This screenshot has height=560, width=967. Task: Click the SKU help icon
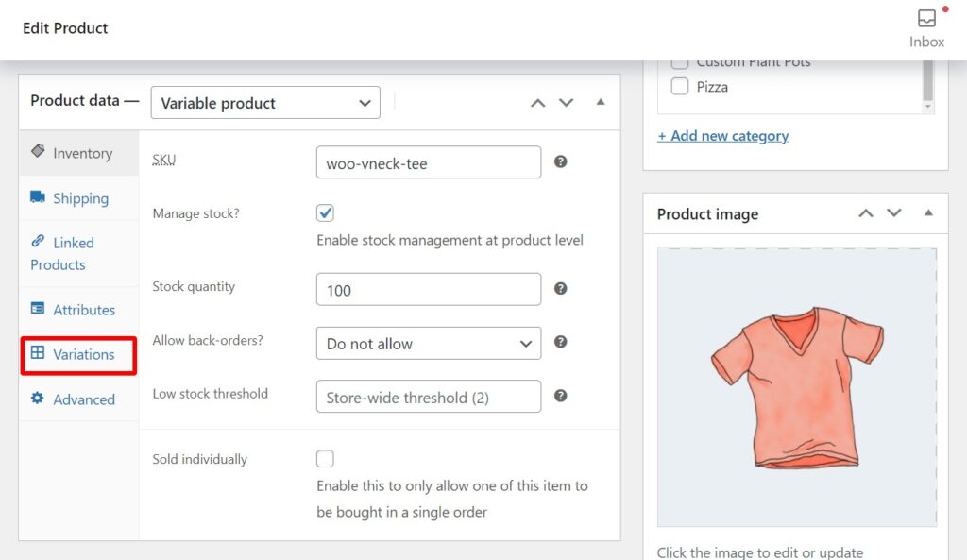(560, 162)
